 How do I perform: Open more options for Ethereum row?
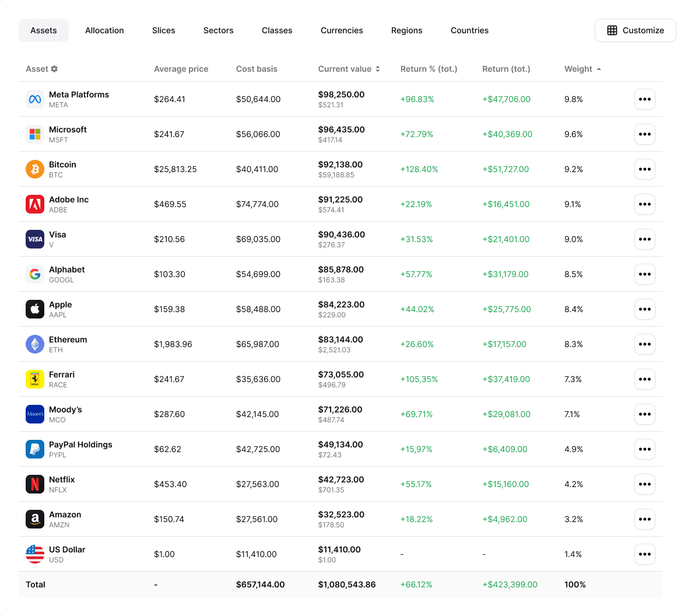click(645, 345)
